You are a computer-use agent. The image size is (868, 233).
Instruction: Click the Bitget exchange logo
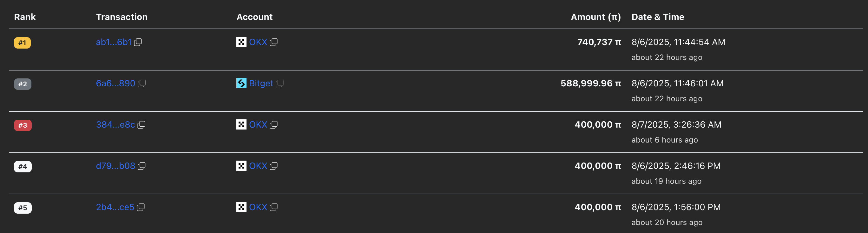(x=241, y=83)
